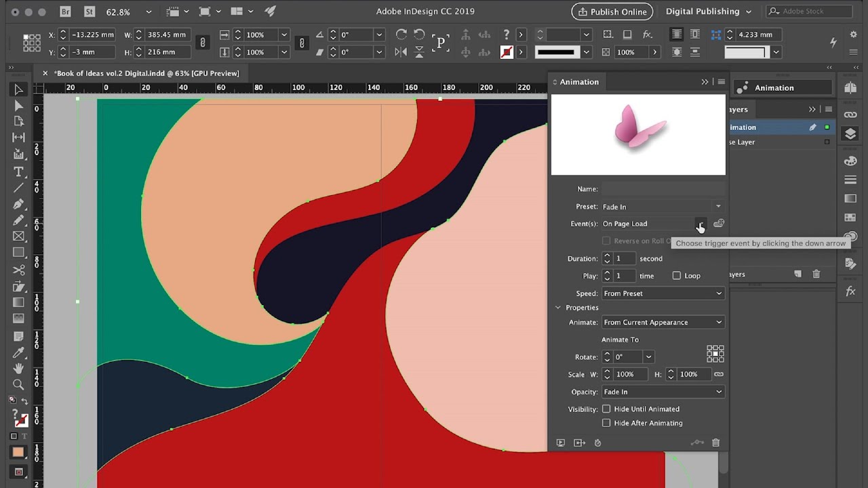Enable the Loop checkbox
This screenshot has width=868, height=488.
point(676,276)
